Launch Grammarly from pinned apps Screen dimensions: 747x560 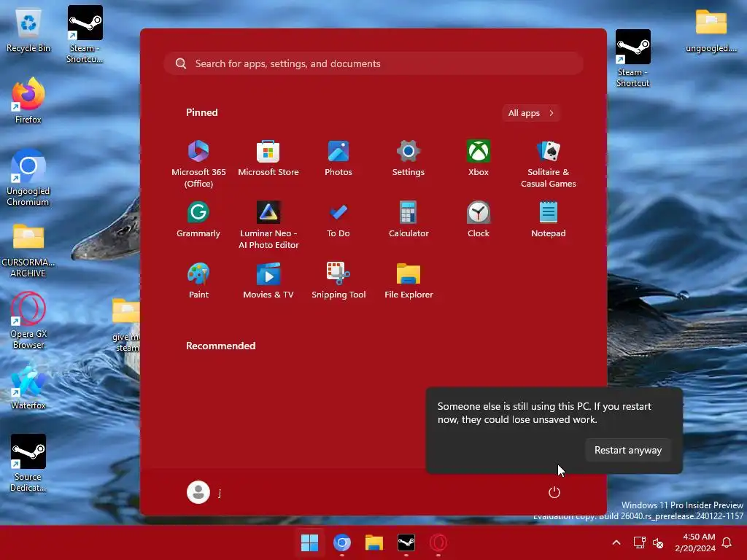[198, 219]
